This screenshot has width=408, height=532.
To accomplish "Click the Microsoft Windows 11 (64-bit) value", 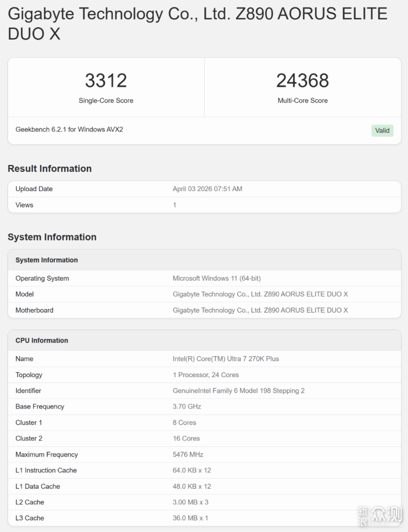I will point(216,278).
